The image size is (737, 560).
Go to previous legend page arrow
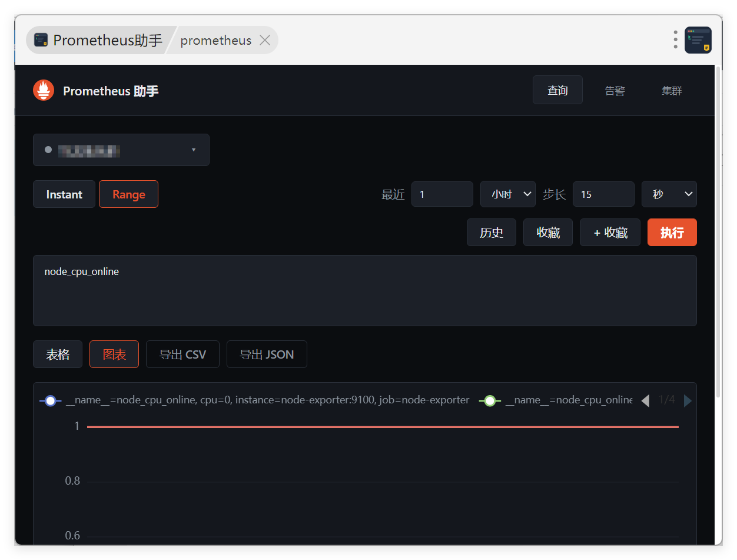[x=645, y=400]
